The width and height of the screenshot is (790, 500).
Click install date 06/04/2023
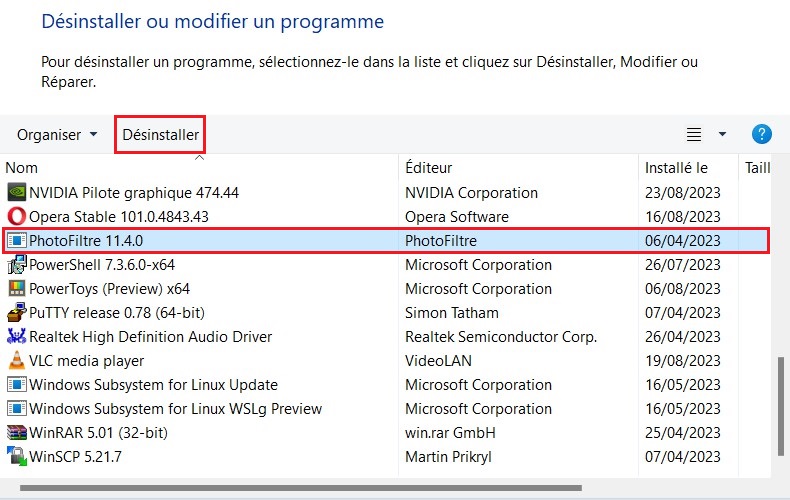(683, 240)
